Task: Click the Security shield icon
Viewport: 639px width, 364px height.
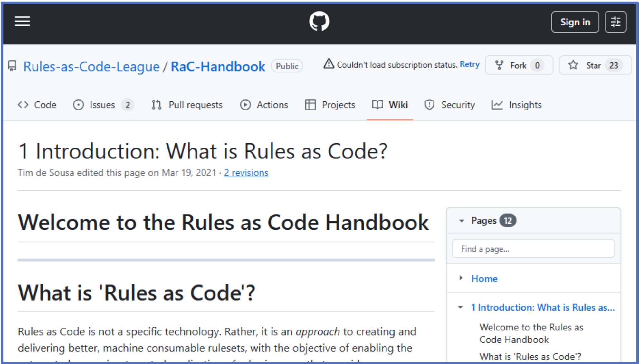Action: coord(430,105)
